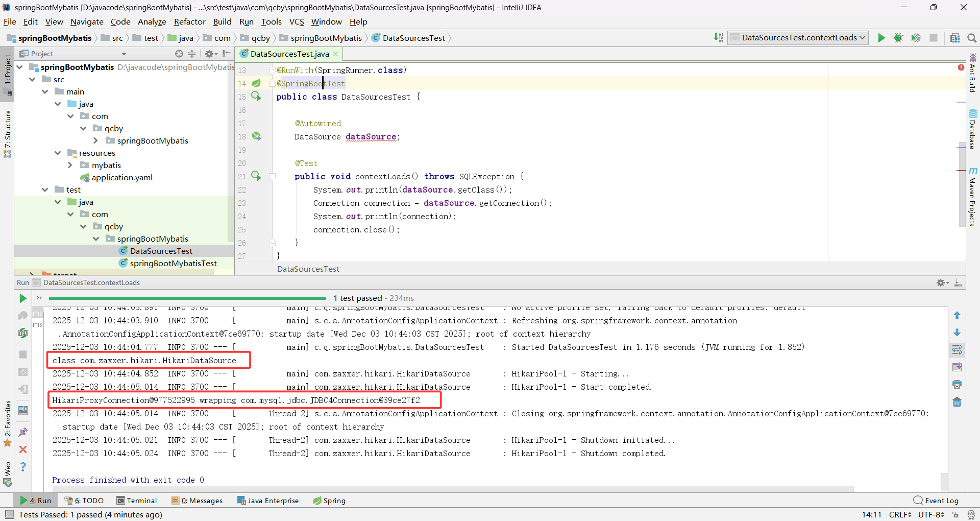Run with Coverage from the main toolbar
Image resolution: width=980 pixels, height=521 pixels.
pos(916,38)
